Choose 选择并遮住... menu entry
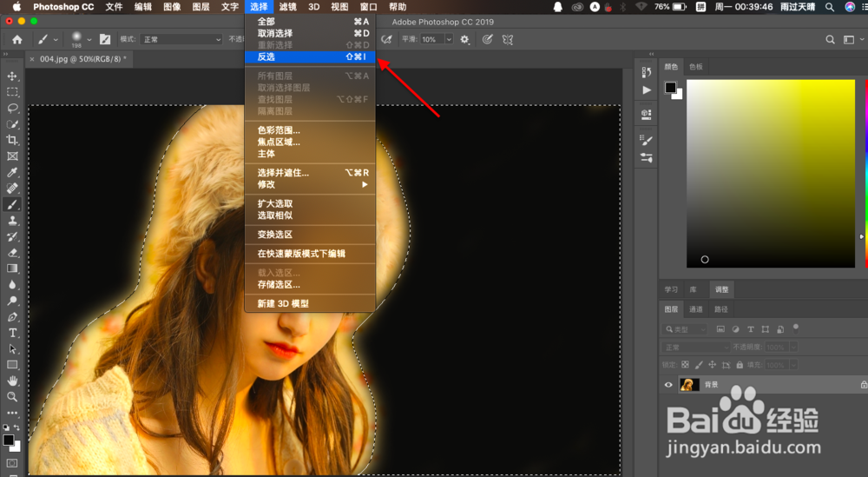This screenshot has height=477, width=868. [x=310, y=173]
